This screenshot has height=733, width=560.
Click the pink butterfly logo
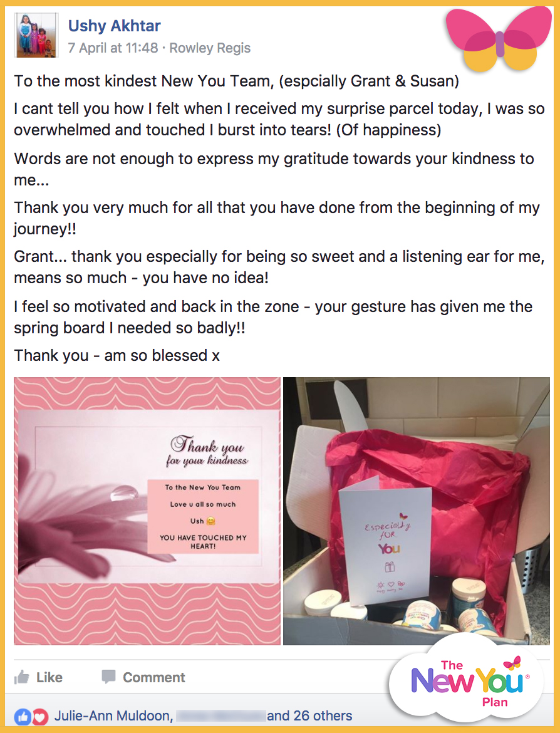click(499, 39)
